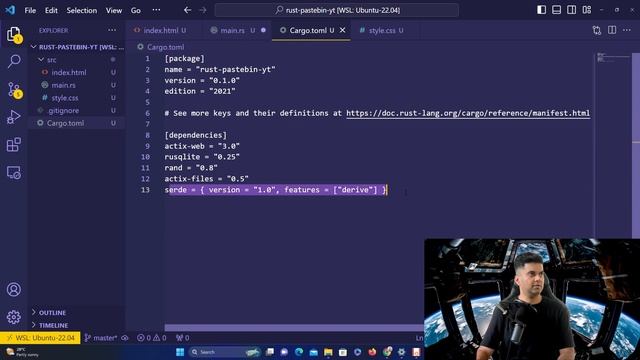640x360 pixels.
Task: Click line 8 [dependencies] text
Action: [x=196, y=135]
